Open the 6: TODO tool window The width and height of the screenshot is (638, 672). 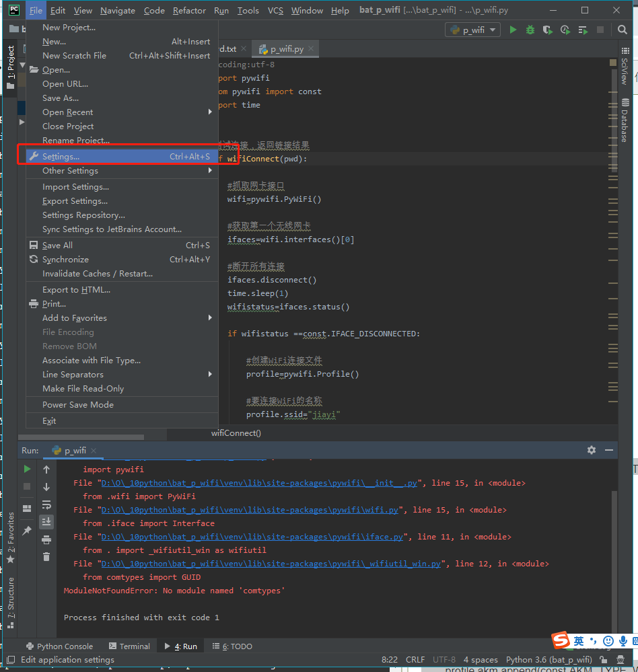[x=232, y=646]
